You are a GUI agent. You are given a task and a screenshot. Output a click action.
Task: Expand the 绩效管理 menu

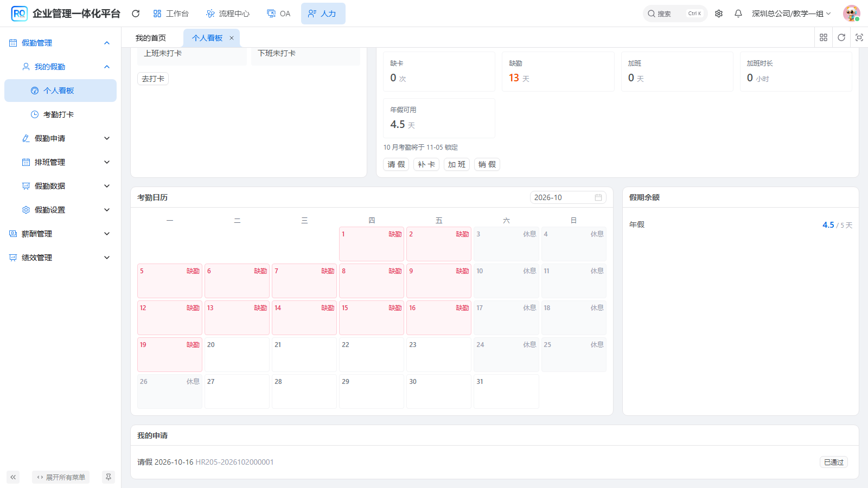click(60, 258)
